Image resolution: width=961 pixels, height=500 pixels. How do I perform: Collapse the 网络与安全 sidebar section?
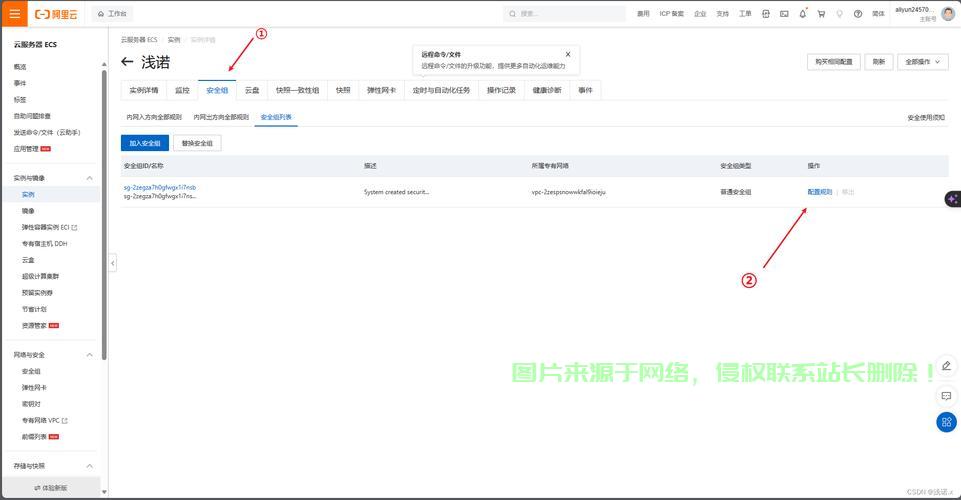coord(89,355)
